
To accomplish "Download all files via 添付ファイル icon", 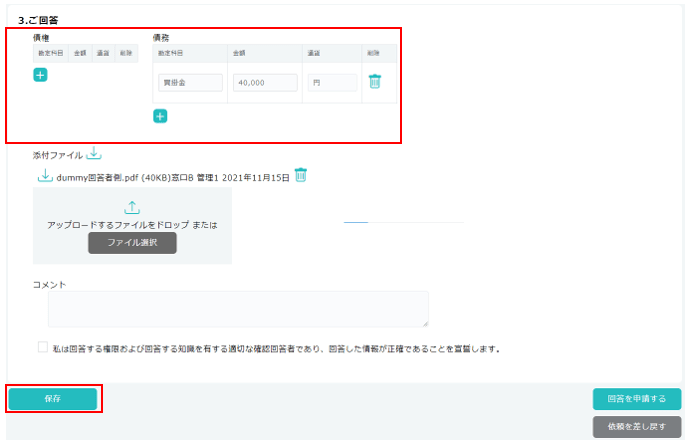I will pos(93,154).
